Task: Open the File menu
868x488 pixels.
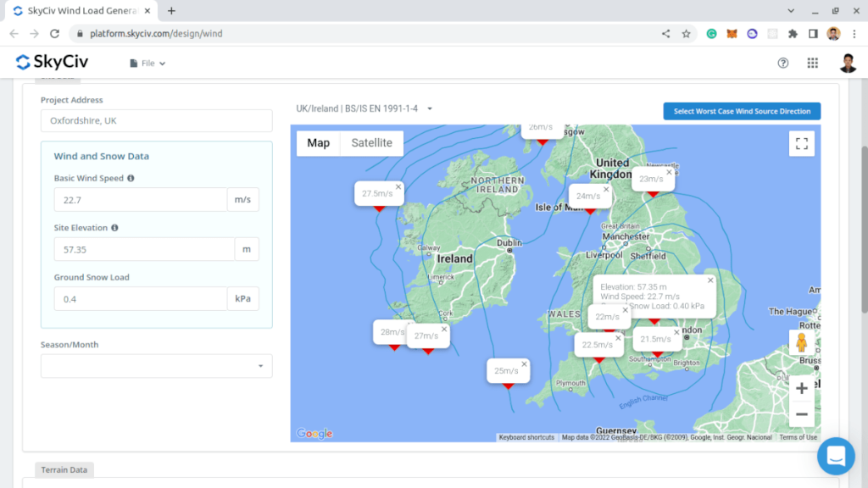Action: [147, 64]
